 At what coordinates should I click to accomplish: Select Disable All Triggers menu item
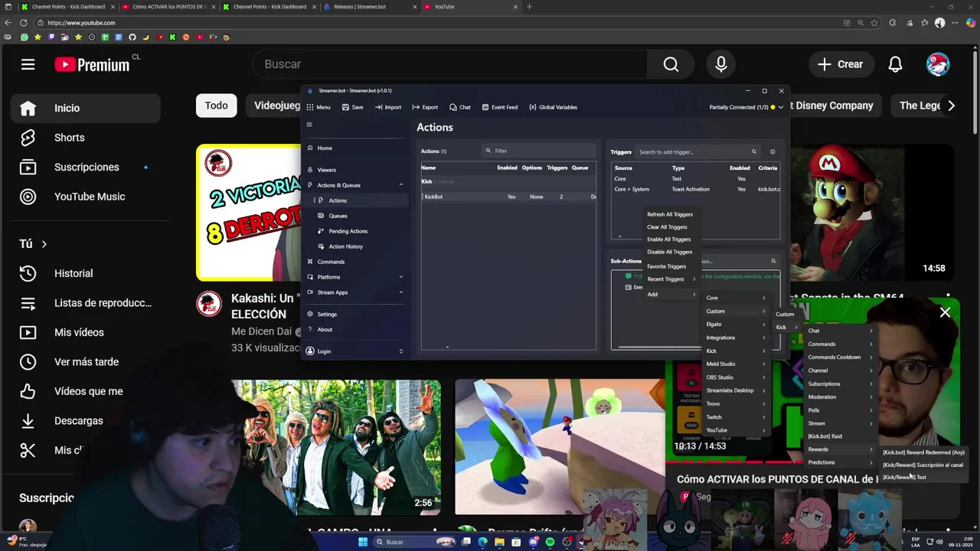pyautogui.click(x=670, y=252)
